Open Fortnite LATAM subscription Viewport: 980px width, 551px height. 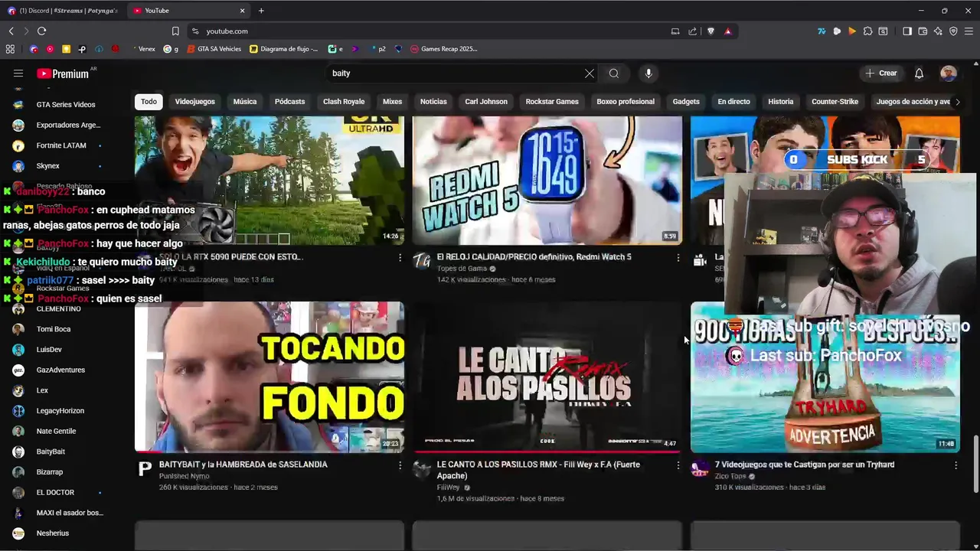pos(61,145)
